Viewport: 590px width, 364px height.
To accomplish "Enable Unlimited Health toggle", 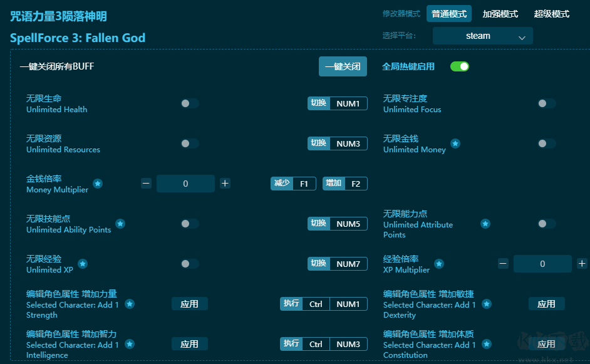I will (190, 103).
